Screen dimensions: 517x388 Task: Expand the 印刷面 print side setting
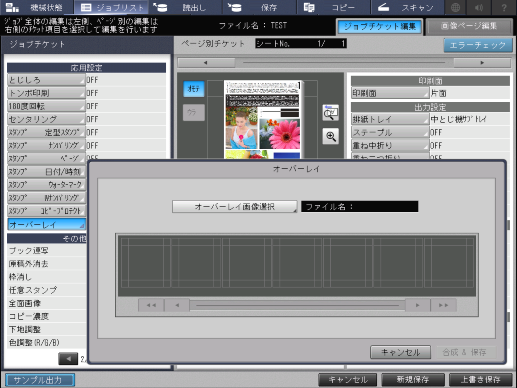coord(390,93)
